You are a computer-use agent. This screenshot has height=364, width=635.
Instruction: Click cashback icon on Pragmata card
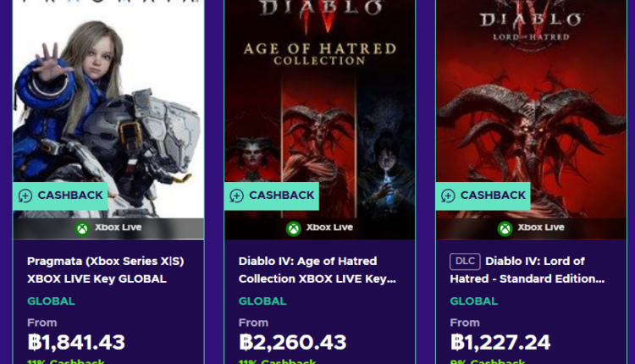click(x=25, y=196)
